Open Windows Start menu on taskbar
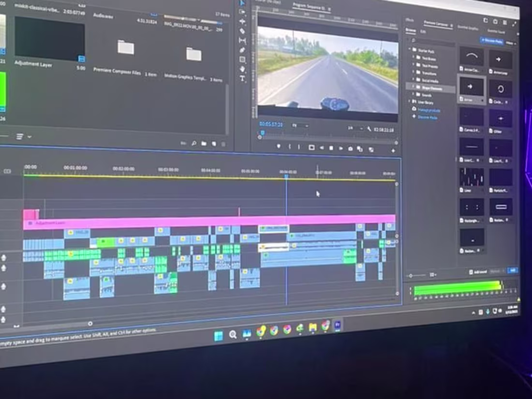Screen dimensions: 532x399 pyautogui.click(x=219, y=336)
